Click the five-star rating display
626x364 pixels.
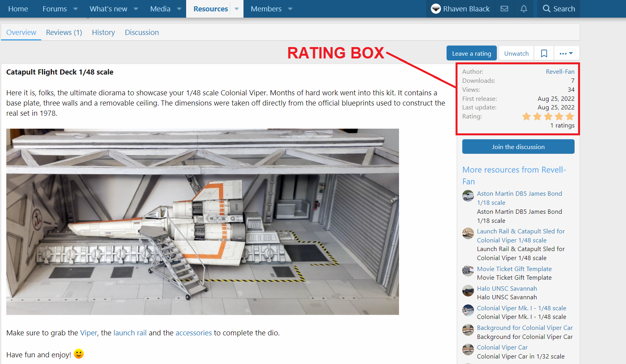click(x=548, y=116)
